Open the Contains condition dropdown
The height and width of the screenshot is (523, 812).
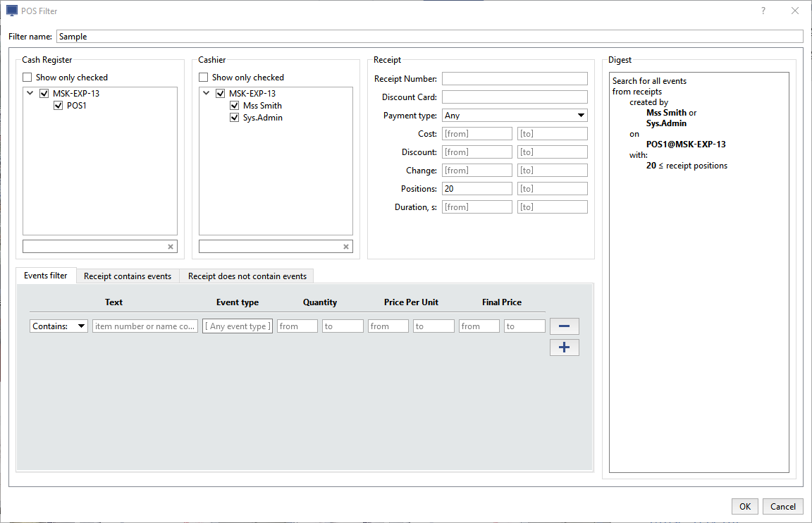pyautogui.click(x=59, y=326)
